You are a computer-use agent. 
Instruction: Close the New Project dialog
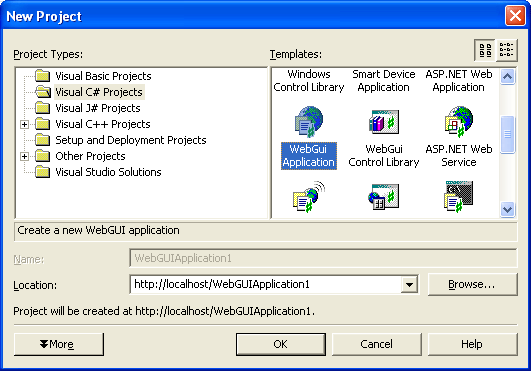click(x=515, y=16)
